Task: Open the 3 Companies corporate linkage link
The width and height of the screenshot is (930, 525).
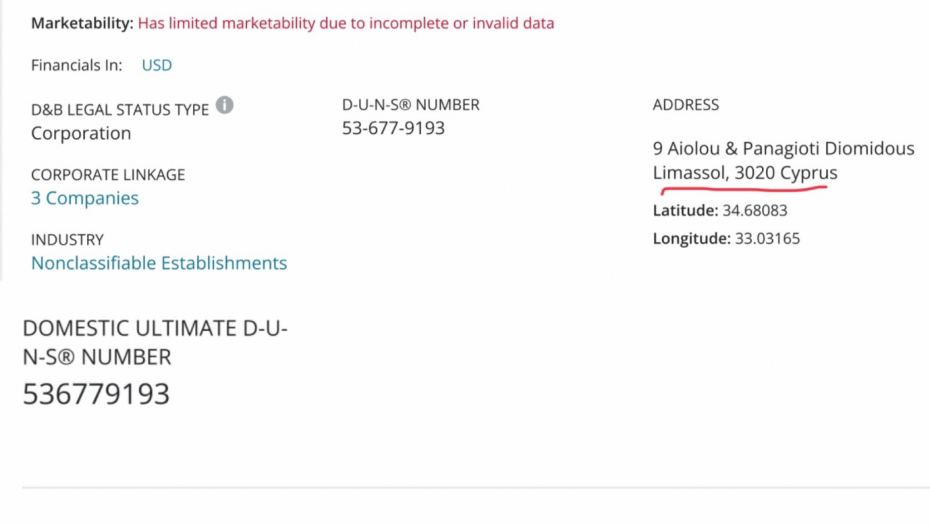Action: pyautogui.click(x=85, y=198)
